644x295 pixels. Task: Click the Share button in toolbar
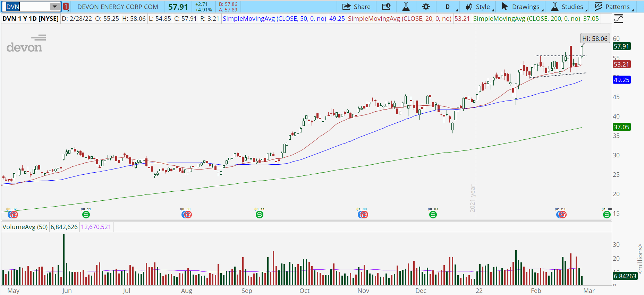(356, 7)
